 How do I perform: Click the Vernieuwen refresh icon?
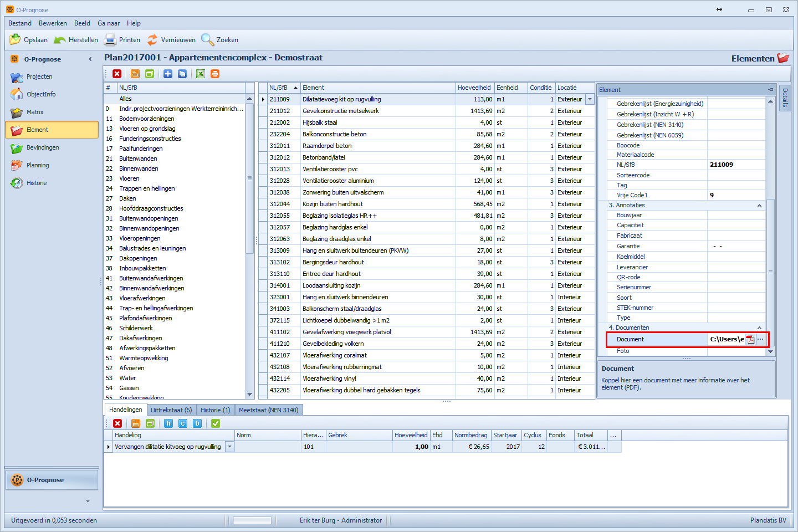[x=152, y=40]
